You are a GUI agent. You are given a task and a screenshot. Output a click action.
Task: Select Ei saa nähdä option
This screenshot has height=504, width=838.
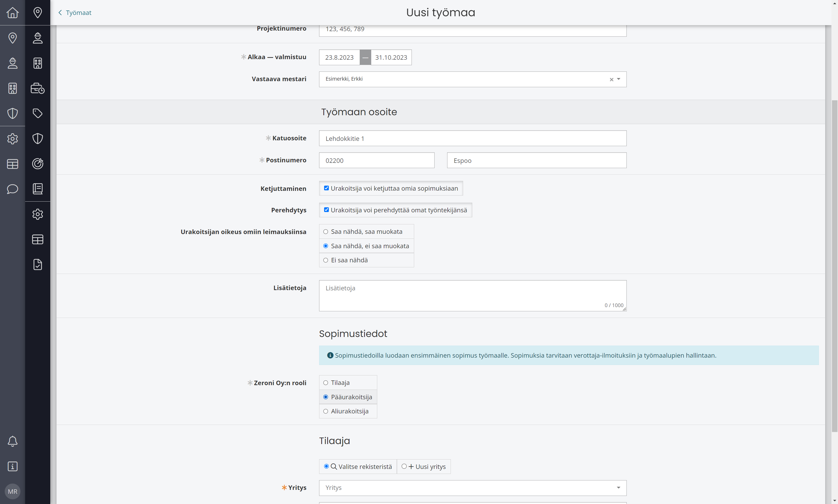tap(366, 260)
